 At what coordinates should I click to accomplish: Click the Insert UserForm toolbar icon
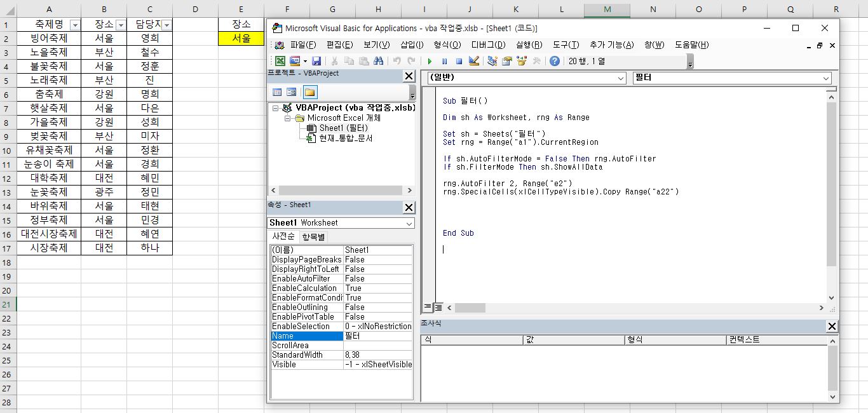[295, 61]
